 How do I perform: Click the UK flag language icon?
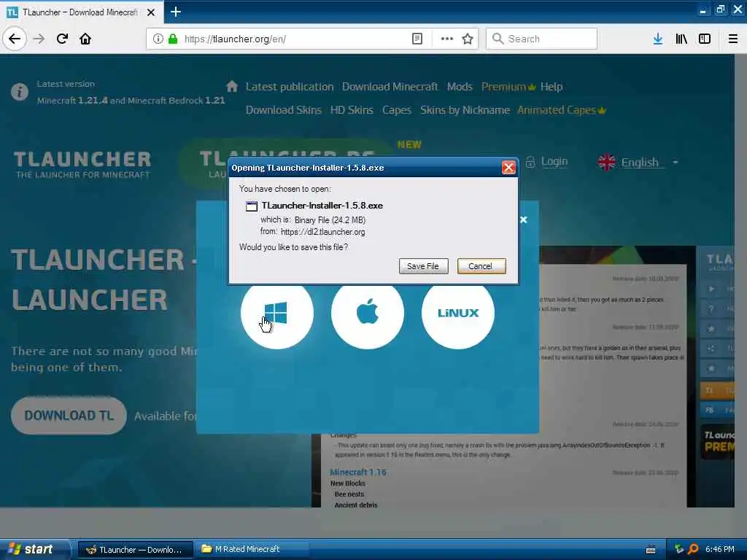pos(606,163)
